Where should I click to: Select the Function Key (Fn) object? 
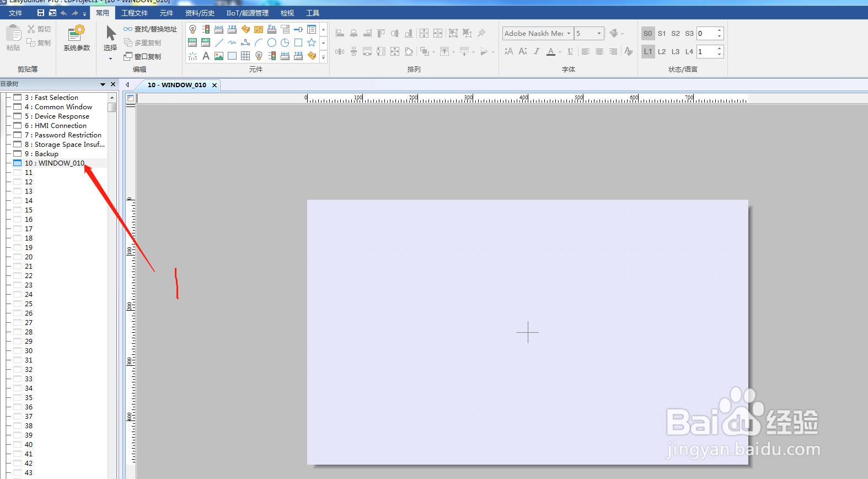(x=272, y=29)
